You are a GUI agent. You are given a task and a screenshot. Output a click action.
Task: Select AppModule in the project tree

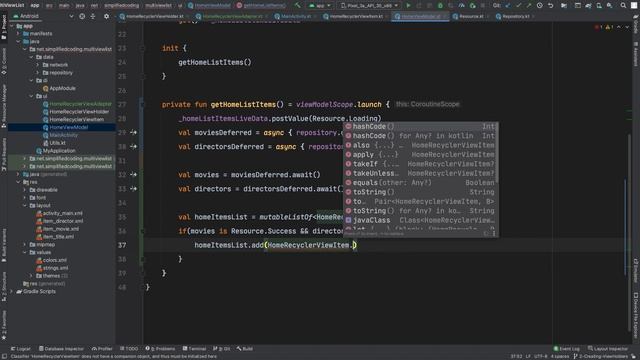[62, 88]
